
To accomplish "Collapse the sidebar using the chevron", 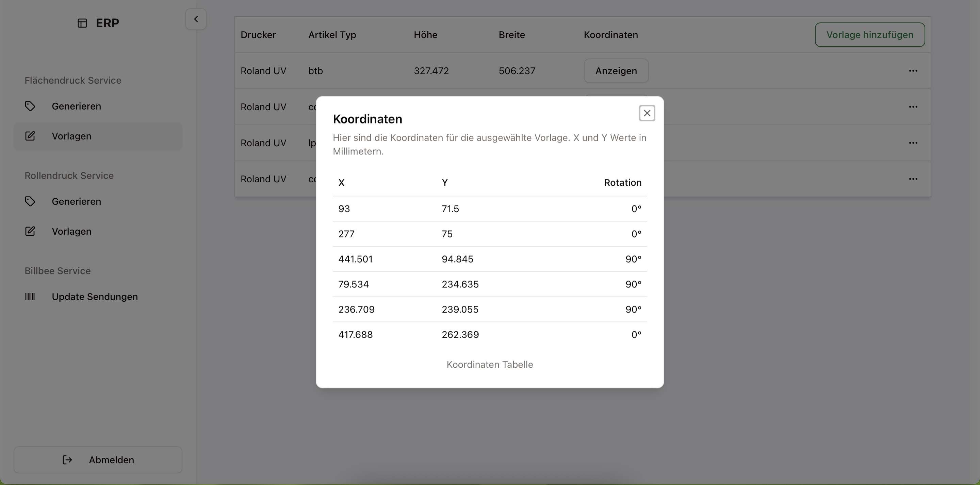I will tap(196, 19).
